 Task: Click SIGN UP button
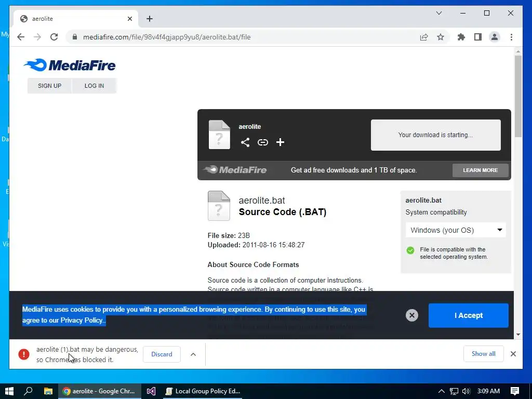point(49,86)
